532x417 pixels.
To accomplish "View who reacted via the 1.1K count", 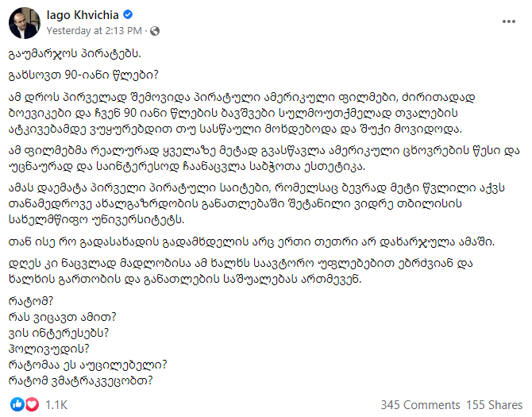I will click(x=56, y=405).
